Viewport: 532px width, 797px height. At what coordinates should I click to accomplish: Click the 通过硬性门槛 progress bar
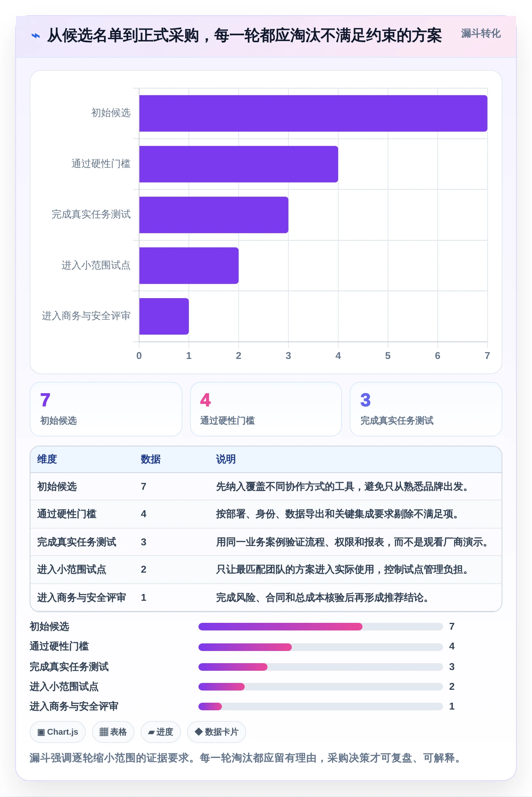[321, 647]
